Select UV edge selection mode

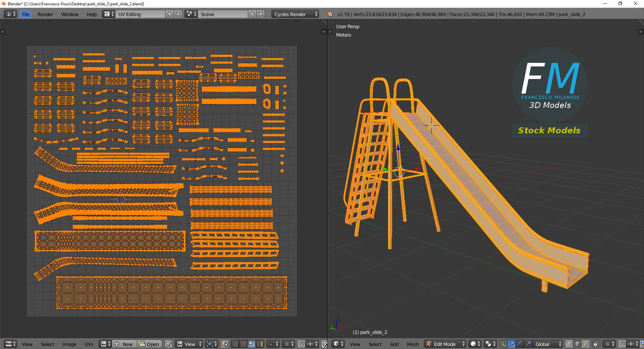243,344
